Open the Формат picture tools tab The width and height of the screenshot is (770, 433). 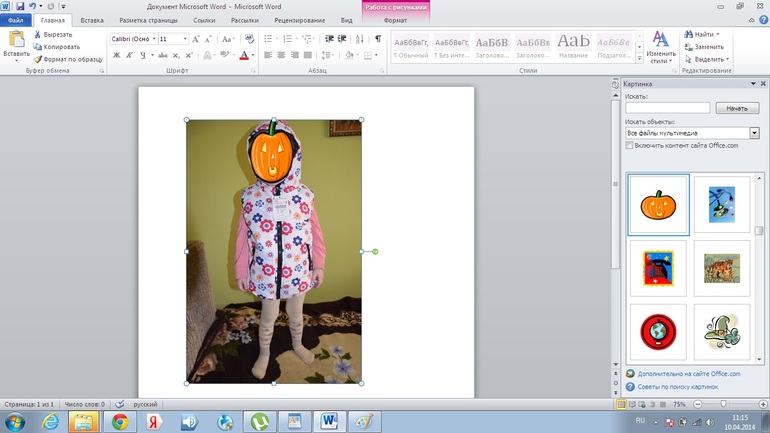click(x=395, y=20)
